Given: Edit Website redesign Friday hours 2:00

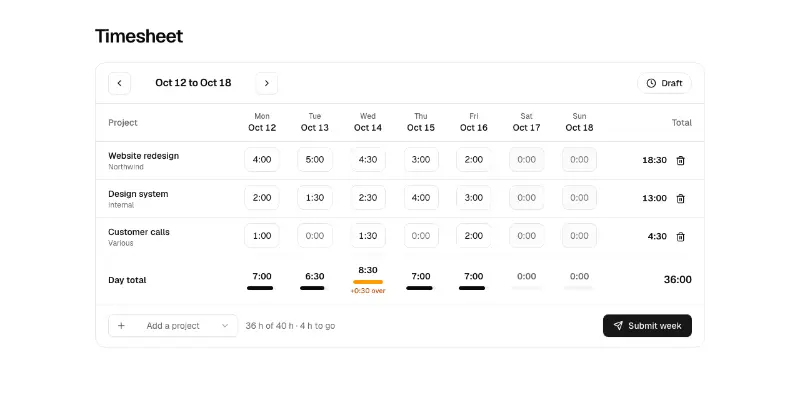Looking at the screenshot, I should point(473,160).
